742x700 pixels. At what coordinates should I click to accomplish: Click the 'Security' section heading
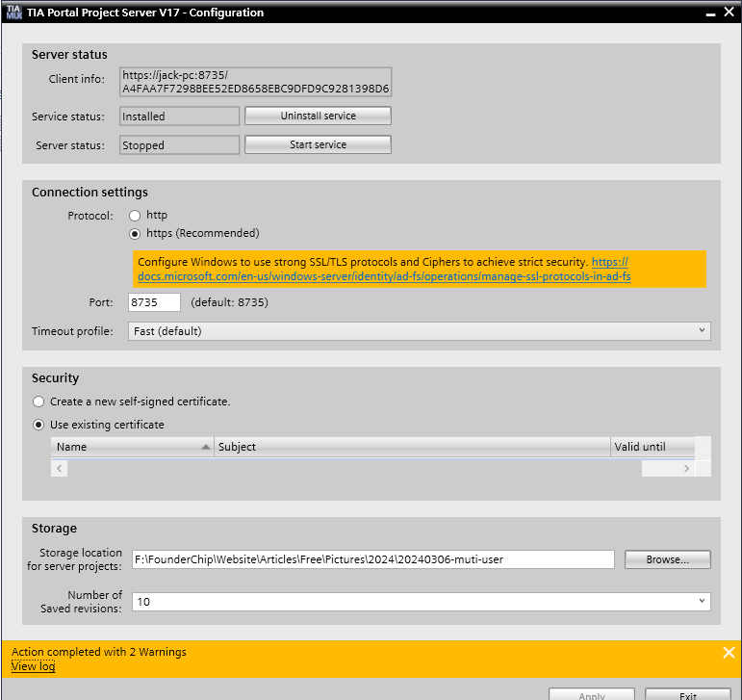click(56, 378)
